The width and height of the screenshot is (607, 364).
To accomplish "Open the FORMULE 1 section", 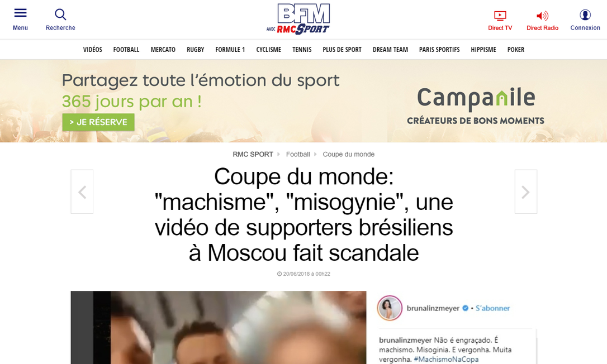I will coord(230,50).
